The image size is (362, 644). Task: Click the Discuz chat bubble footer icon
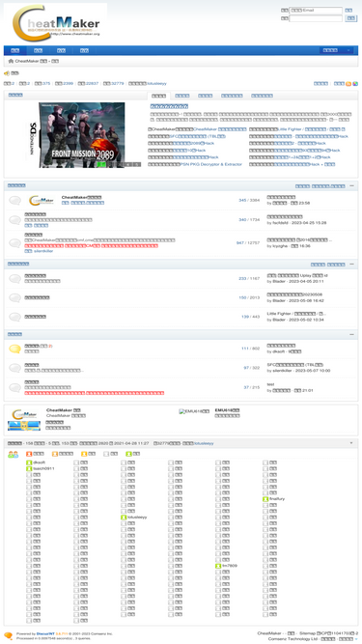click(x=9, y=635)
